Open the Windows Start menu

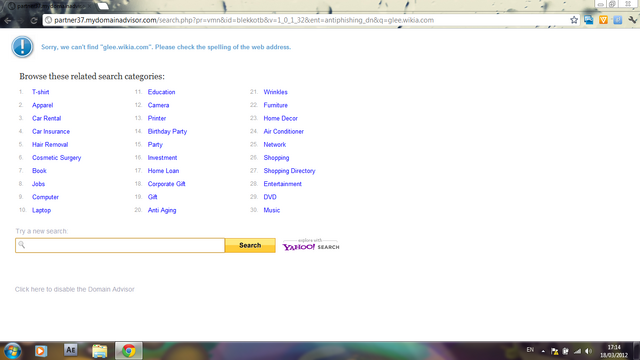tap(12, 351)
